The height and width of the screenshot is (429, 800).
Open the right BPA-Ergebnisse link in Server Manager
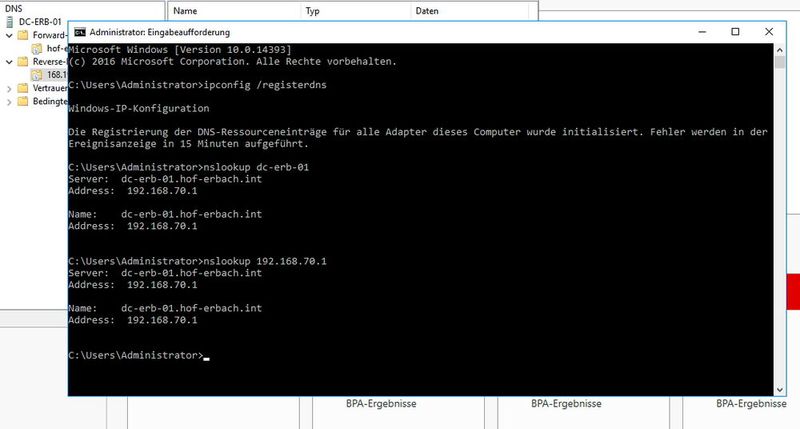click(x=751, y=403)
